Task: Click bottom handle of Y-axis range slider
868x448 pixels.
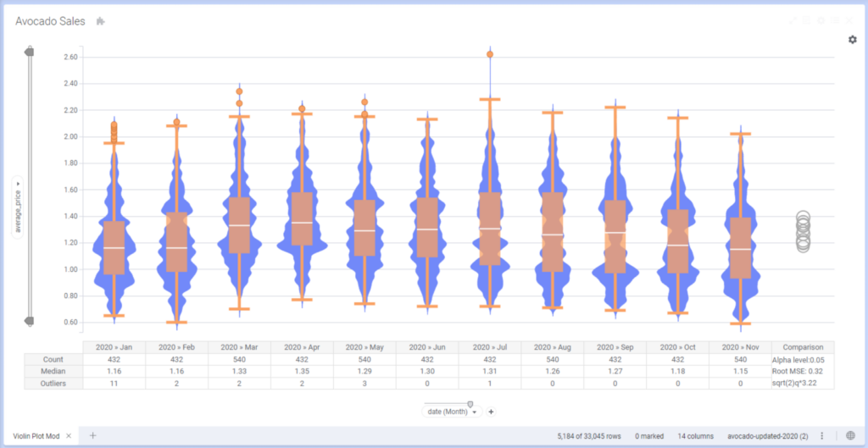Action: 30,321
